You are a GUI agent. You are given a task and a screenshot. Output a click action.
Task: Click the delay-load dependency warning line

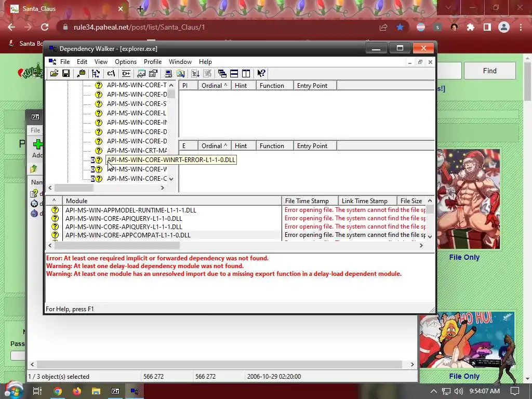145,266
